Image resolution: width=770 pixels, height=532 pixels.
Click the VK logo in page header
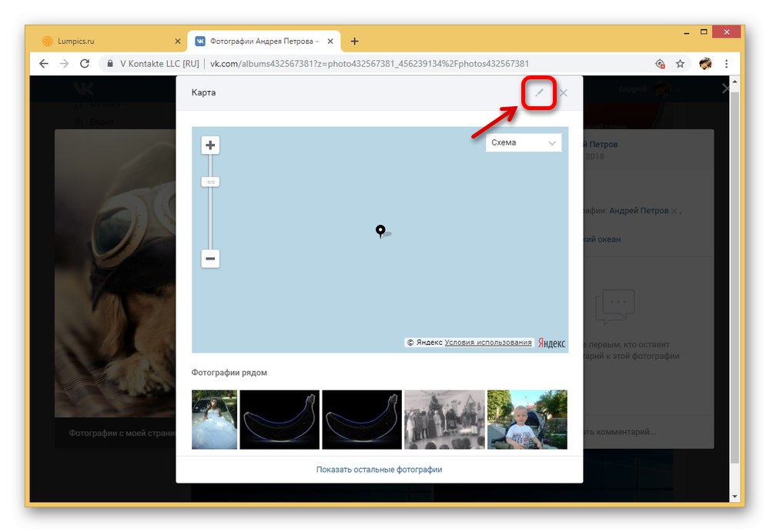[x=83, y=89]
